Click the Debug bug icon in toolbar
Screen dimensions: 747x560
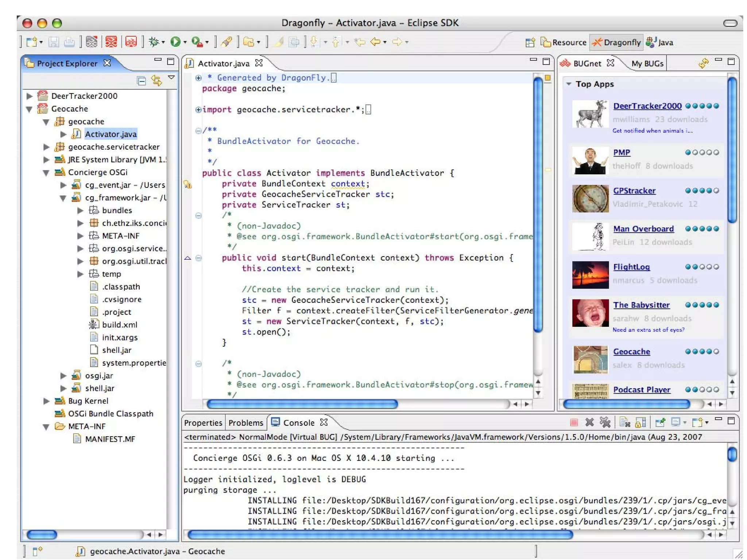(x=154, y=42)
